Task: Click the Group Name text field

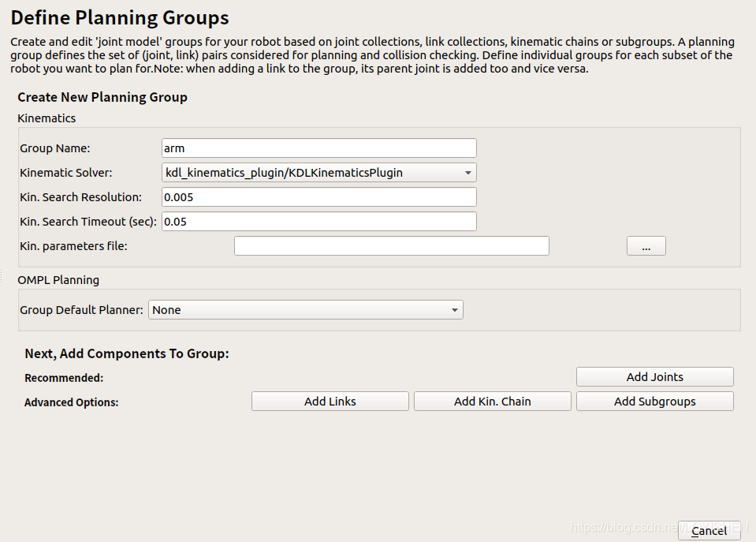Action: point(318,148)
